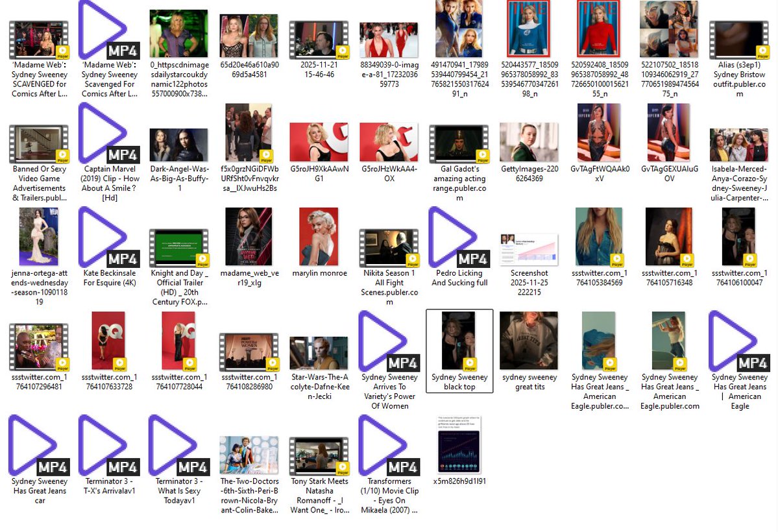This screenshot has height=532, width=778.
Task: Select the Kate Beckinsale For Esquire (4K) MP4 icon
Action: tap(109, 238)
